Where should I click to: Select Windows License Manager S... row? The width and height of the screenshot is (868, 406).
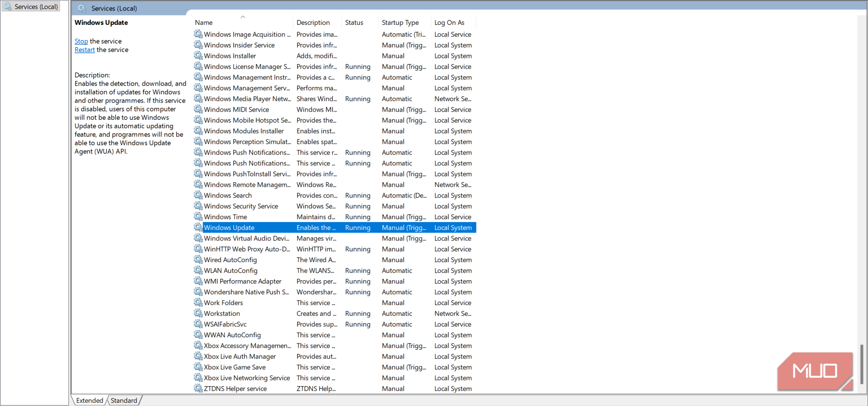[335, 66]
